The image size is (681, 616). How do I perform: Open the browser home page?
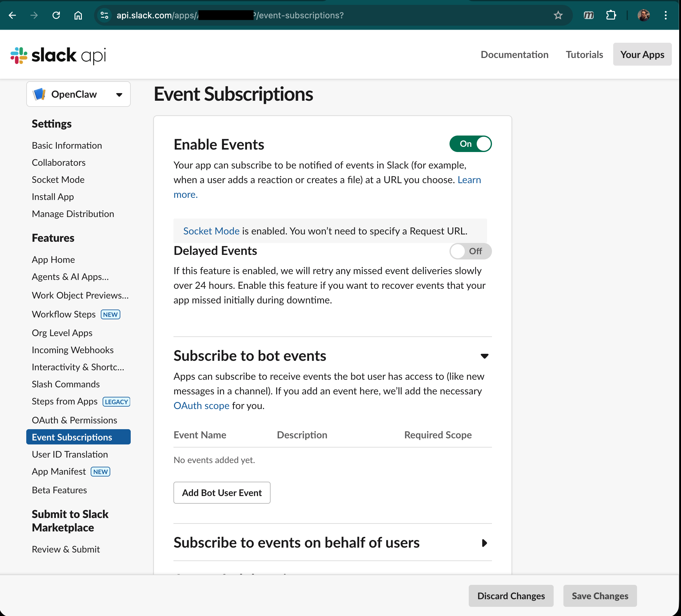[78, 15]
